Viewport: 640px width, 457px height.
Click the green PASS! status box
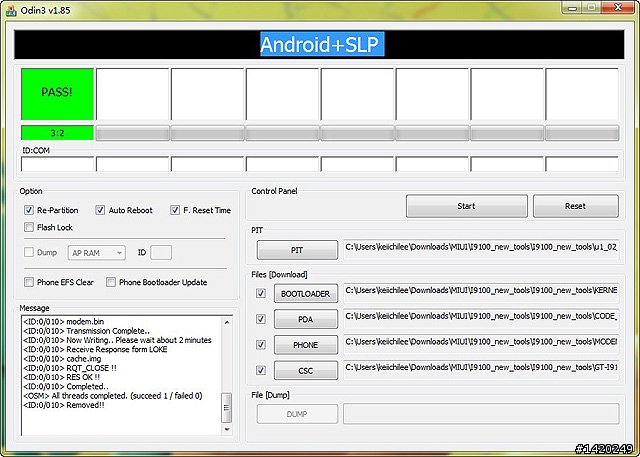point(57,93)
